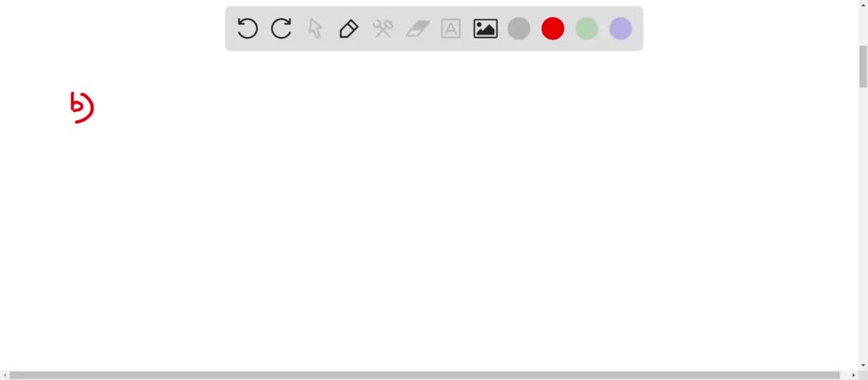The height and width of the screenshot is (380, 868).
Task: Choose the eraser tool
Action: point(417,29)
